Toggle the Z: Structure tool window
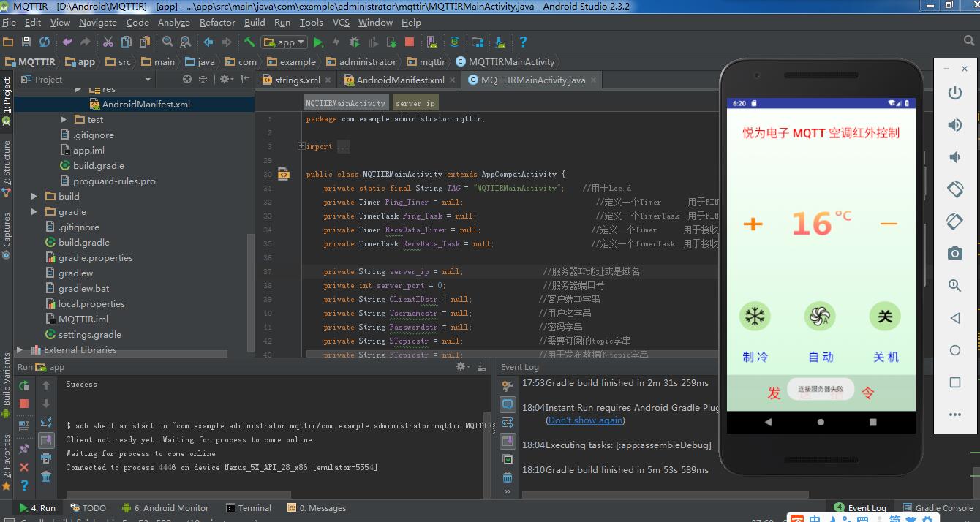 pos(7,168)
